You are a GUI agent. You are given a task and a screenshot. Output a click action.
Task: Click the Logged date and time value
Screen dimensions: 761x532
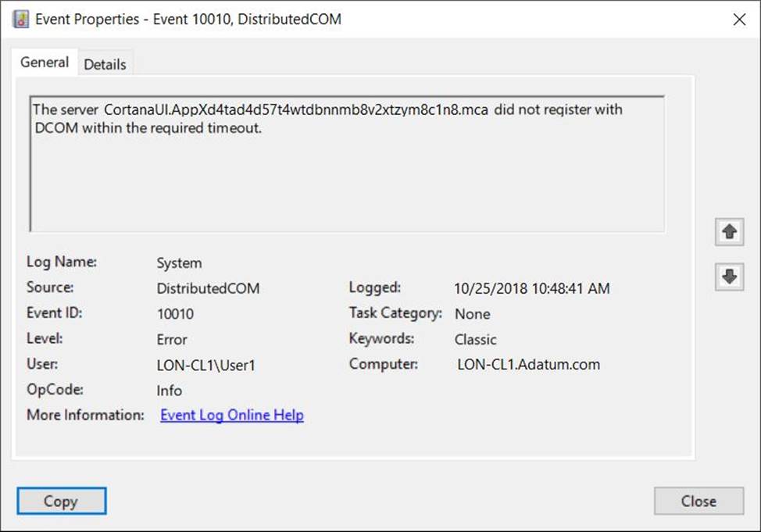[531, 288]
